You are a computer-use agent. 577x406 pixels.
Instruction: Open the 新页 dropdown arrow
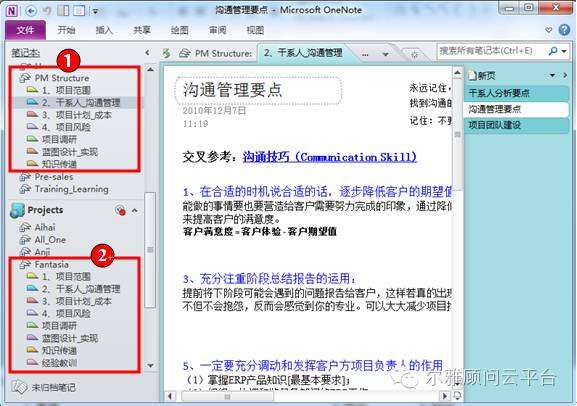tap(552, 75)
